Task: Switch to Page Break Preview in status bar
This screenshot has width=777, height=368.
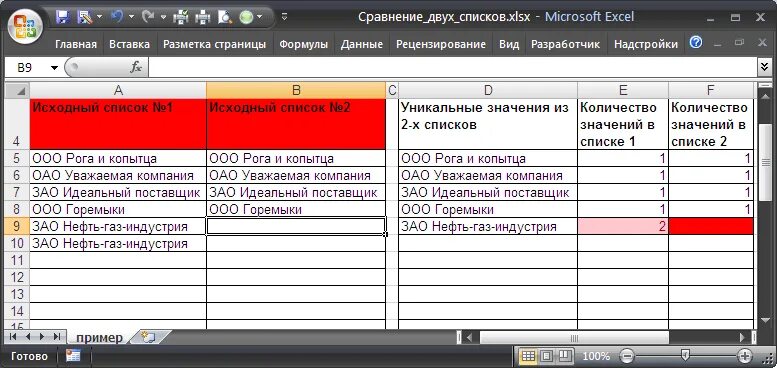Action: pyautogui.click(x=565, y=356)
